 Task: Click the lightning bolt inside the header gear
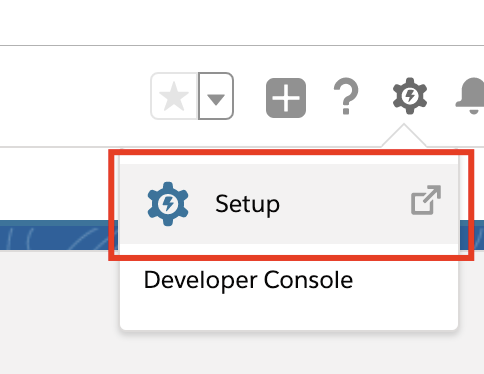tap(410, 96)
